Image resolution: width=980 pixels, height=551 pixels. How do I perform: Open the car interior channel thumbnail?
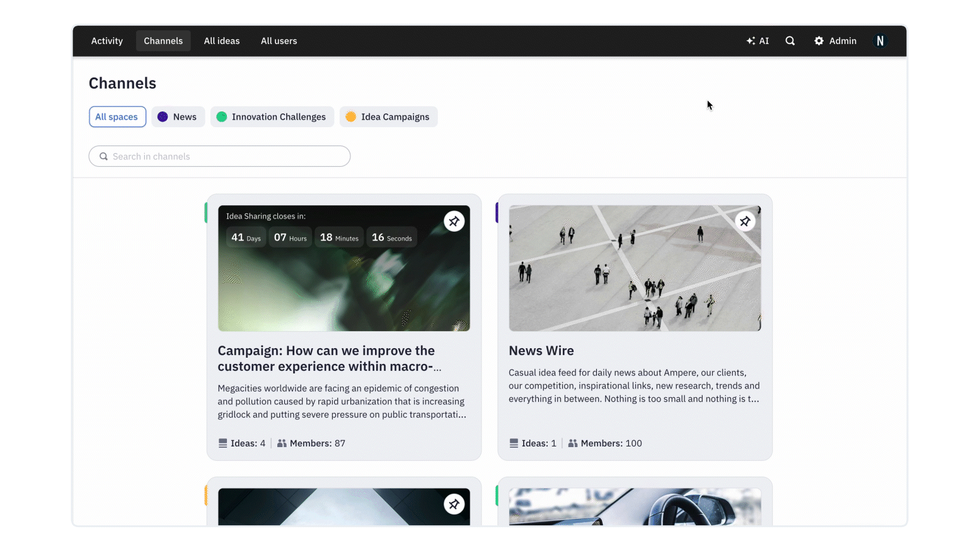coord(635,507)
